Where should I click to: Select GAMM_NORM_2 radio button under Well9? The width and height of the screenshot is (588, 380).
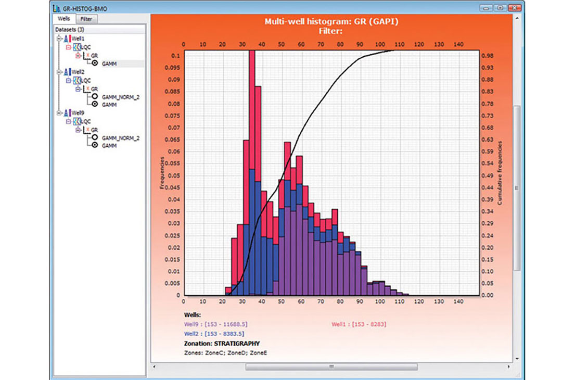click(95, 137)
